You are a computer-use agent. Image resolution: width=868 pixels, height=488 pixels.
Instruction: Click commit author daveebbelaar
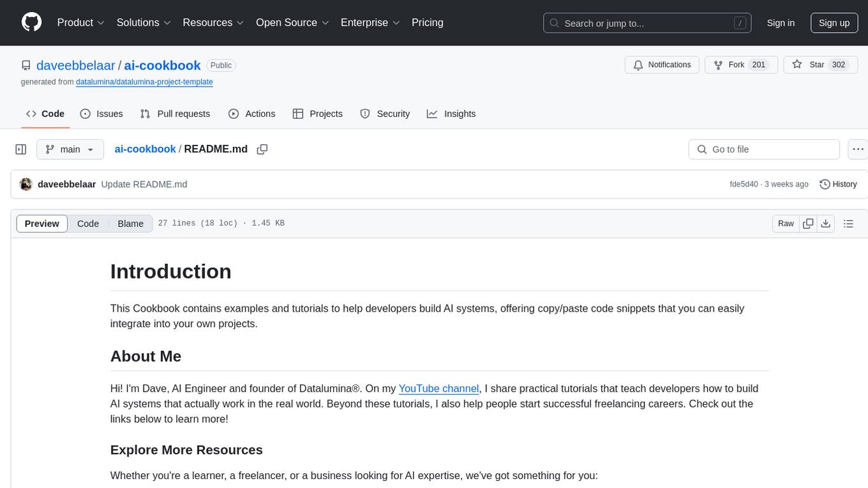tap(67, 184)
